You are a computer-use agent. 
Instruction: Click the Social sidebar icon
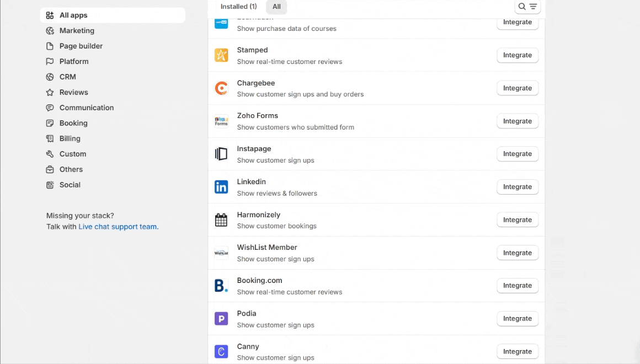(50, 185)
